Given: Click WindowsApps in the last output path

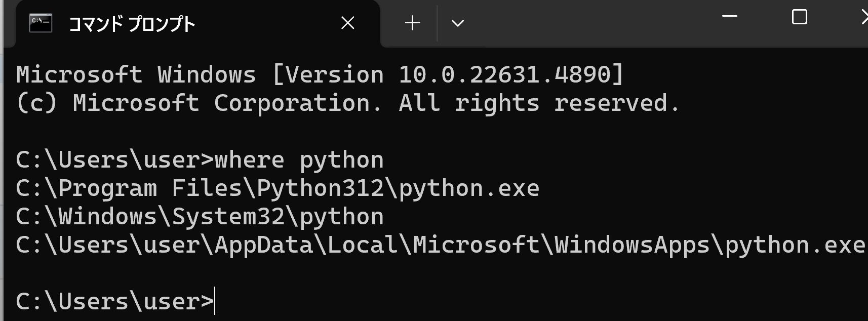Looking at the screenshot, I should [x=632, y=245].
